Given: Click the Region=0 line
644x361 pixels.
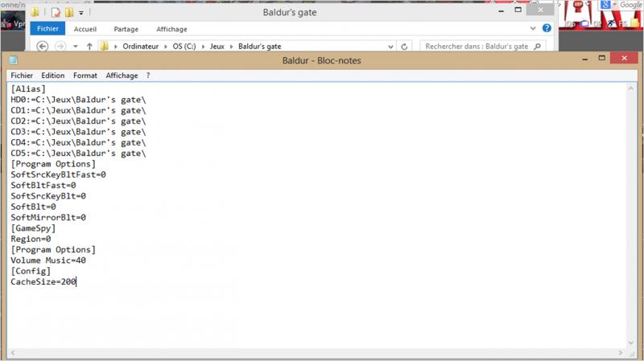Looking at the screenshot, I should click(x=31, y=239).
